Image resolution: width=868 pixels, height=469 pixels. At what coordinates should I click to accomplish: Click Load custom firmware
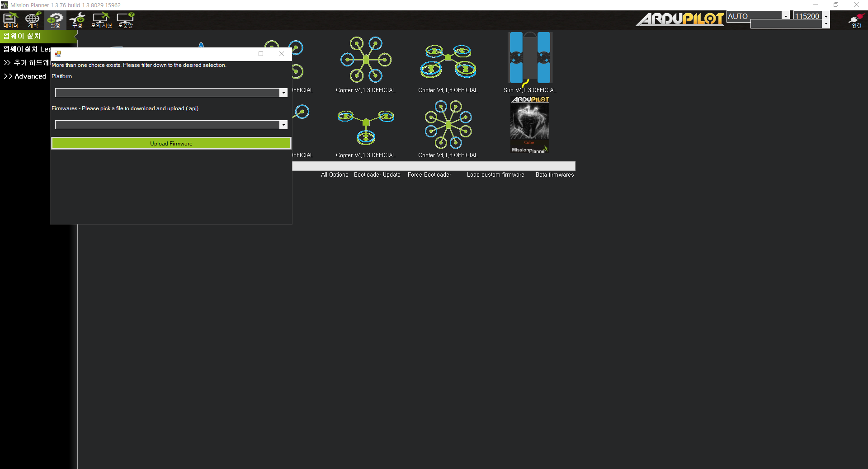coord(495,175)
